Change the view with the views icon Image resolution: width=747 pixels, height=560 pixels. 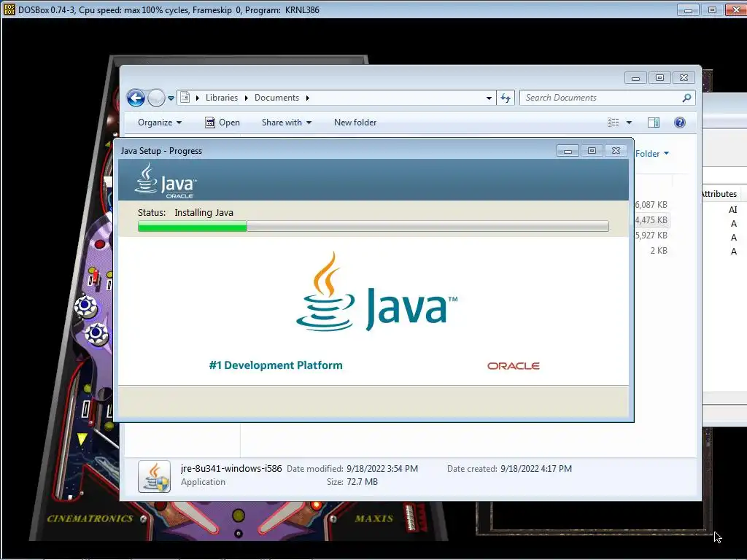[613, 122]
